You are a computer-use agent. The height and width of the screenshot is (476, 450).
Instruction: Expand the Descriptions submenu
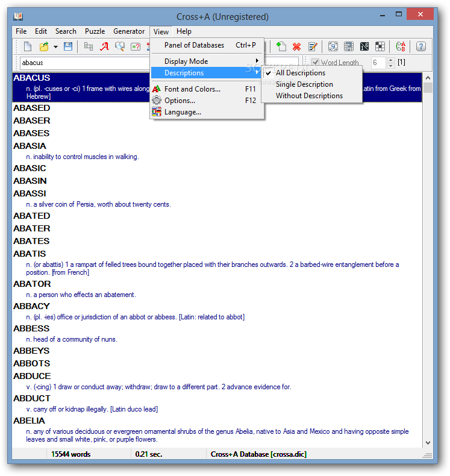(206, 73)
